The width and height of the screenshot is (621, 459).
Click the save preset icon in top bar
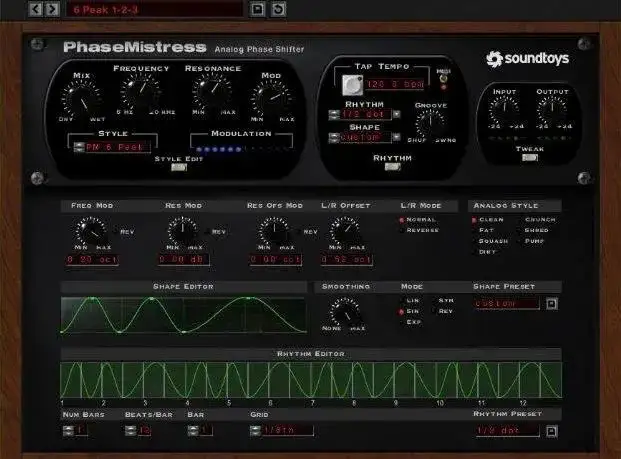(257, 9)
